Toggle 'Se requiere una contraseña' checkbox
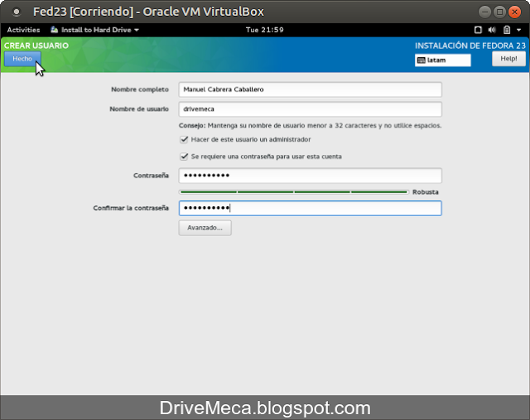The height and width of the screenshot is (420, 530). point(184,157)
